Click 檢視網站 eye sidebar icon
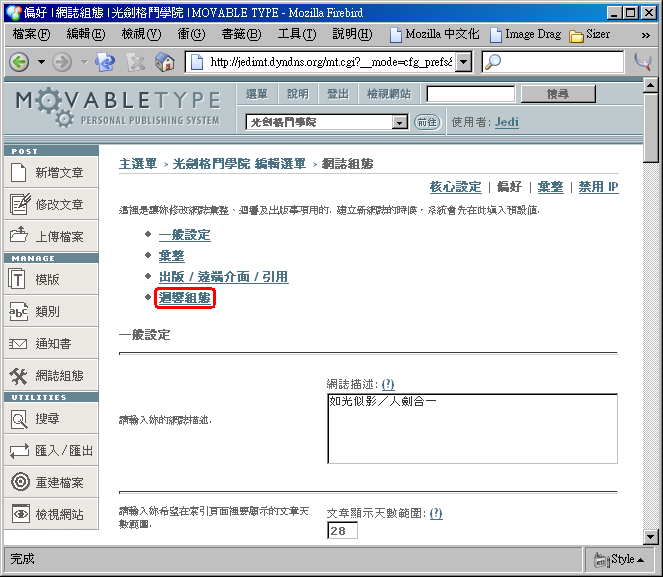Screen dimensions: 663x577 point(21,514)
